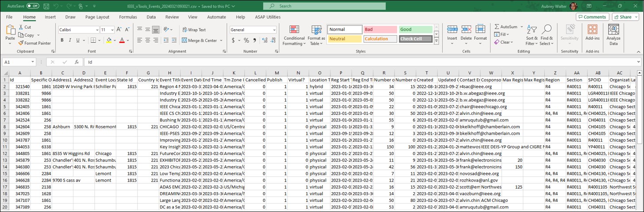Open Conditional Formatting menu
Viewport: 644px width, 212px height.
pyautogui.click(x=294, y=35)
